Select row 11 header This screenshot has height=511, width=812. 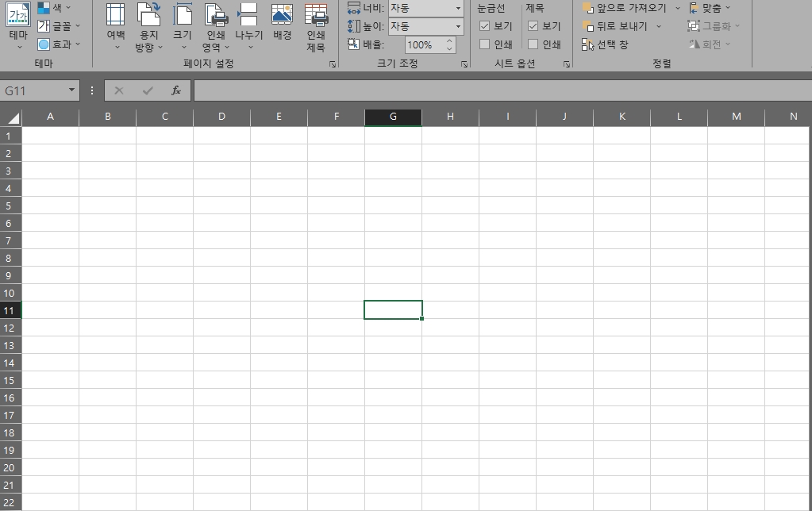click(10, 310)
